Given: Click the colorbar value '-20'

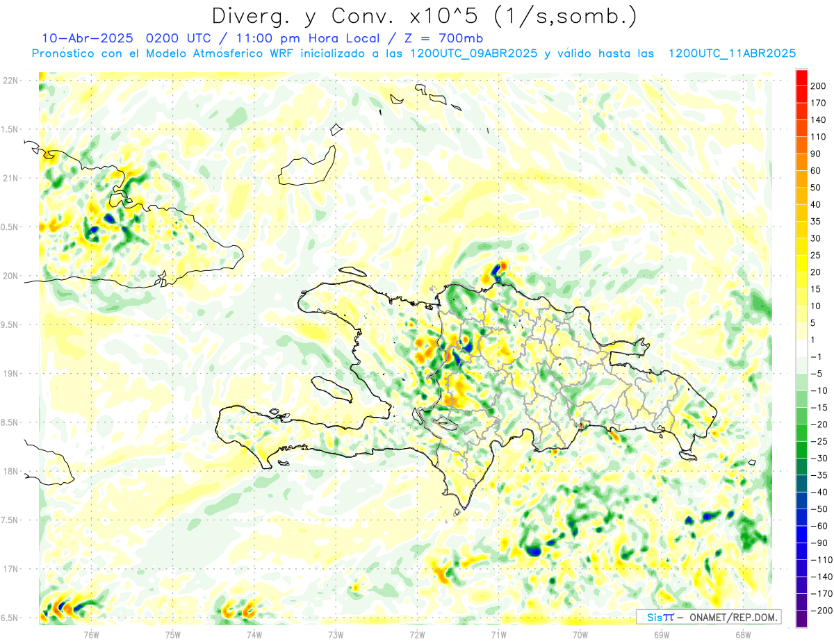Looking at the screenshot, I should 819,424.
